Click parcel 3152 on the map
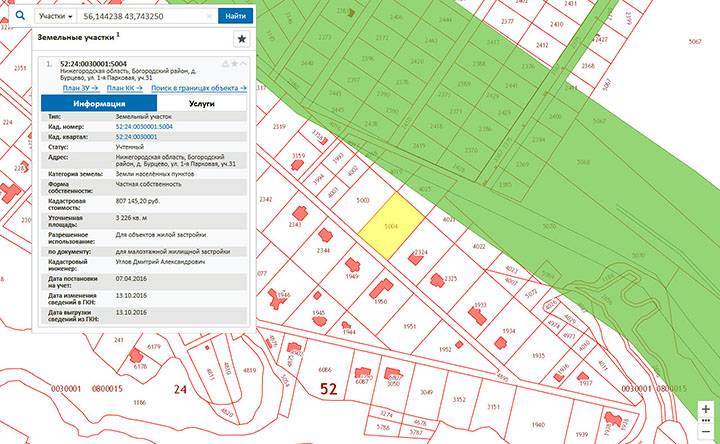The width and height of the screenshot is (720, 444). tap(459, 399)
